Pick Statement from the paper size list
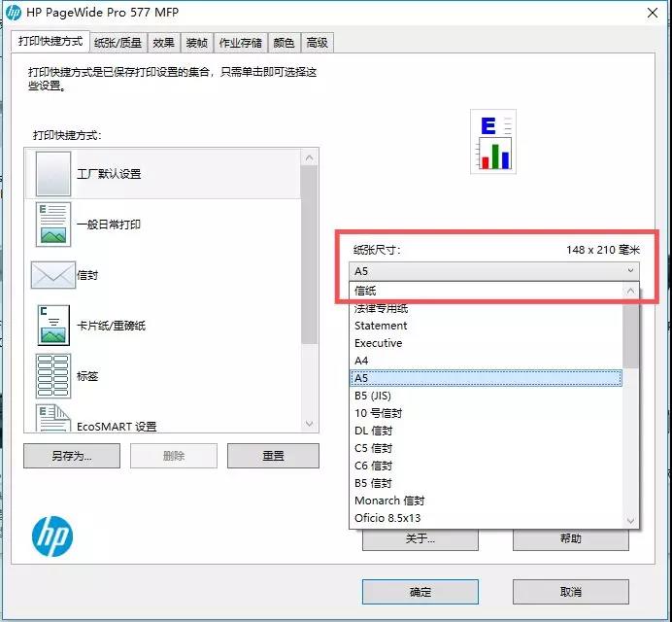 coord(487,326)
